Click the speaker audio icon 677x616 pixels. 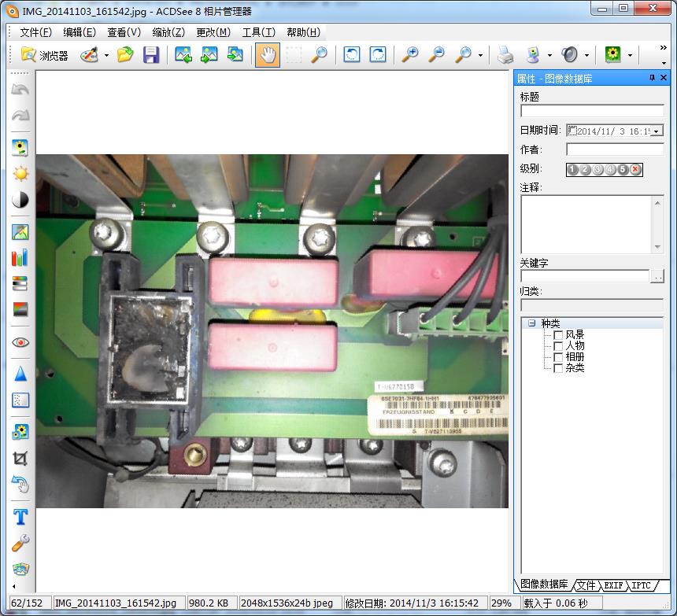click(569, 55)
